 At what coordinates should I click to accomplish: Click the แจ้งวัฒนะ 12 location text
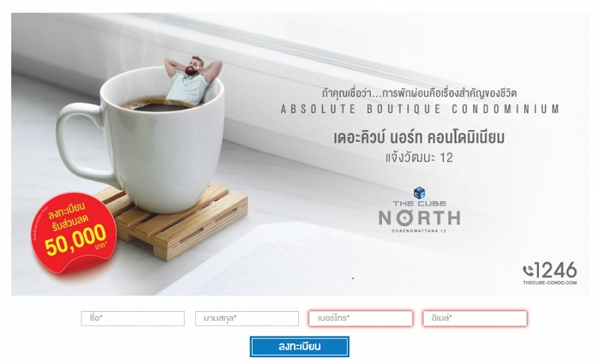[x=419, y=158]
